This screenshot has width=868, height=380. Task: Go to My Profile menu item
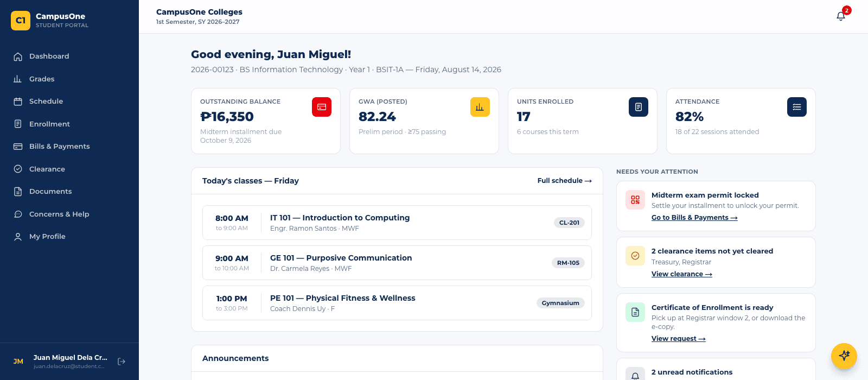pos(69,237)
